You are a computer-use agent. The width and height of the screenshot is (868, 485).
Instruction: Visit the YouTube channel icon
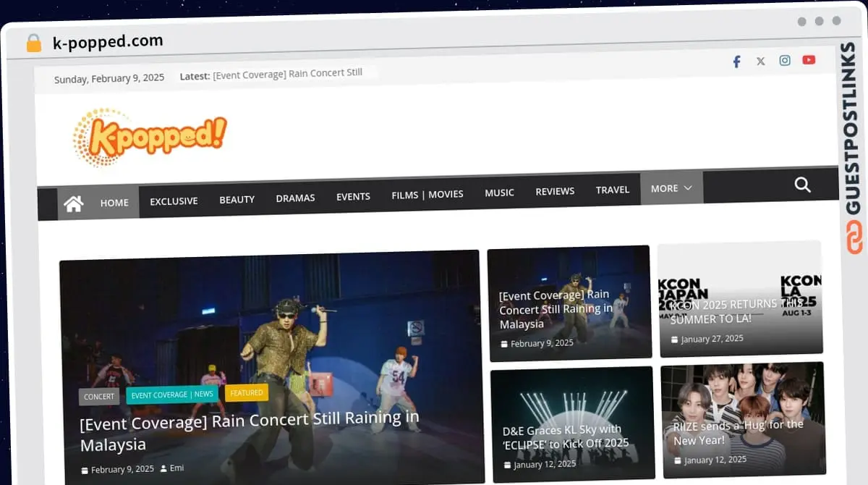809,59
